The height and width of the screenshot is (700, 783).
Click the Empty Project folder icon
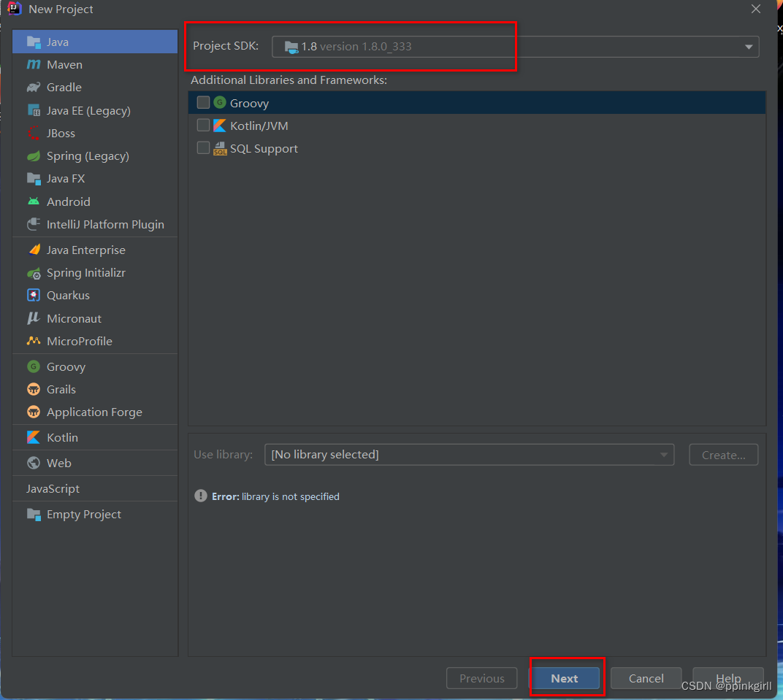click(34, 515)
